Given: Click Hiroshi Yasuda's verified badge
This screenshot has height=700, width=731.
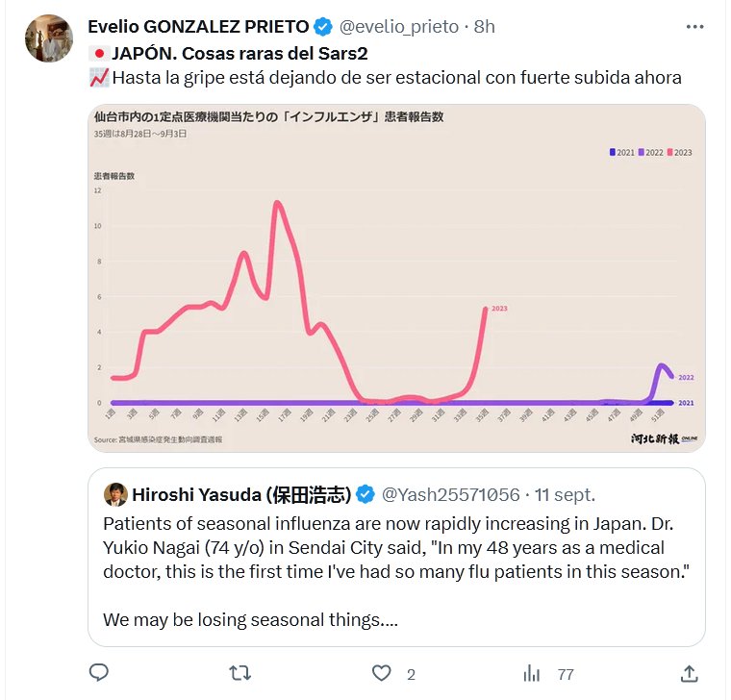Looking at the screenshot, I should [x=366, y=495].
